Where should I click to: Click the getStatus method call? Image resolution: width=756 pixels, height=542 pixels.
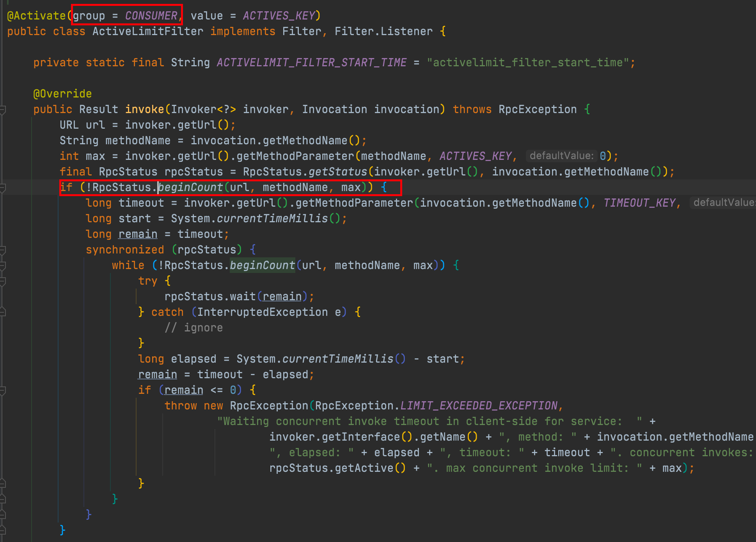338,172
